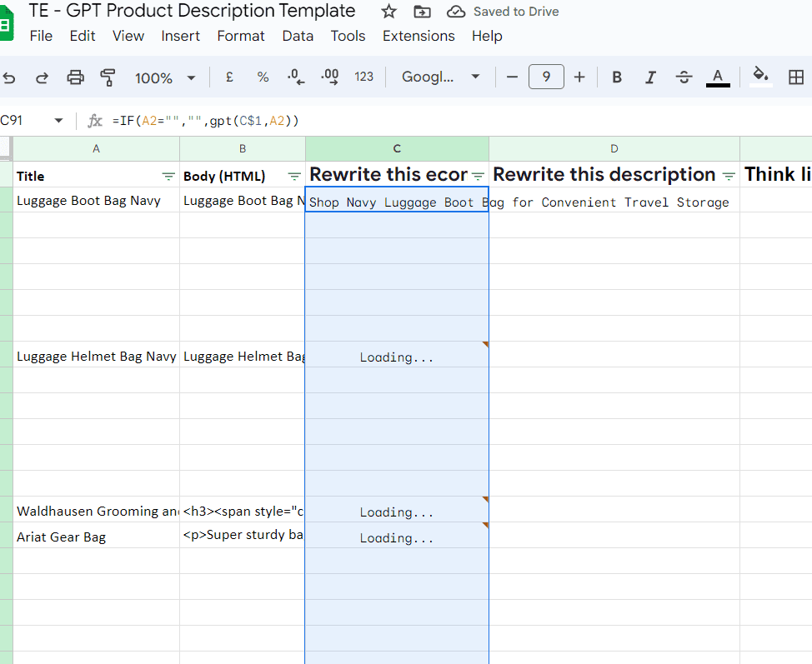The height and width of the screenshot is (664, 812).
Task: Select column B header
Action: pos(243,149)
